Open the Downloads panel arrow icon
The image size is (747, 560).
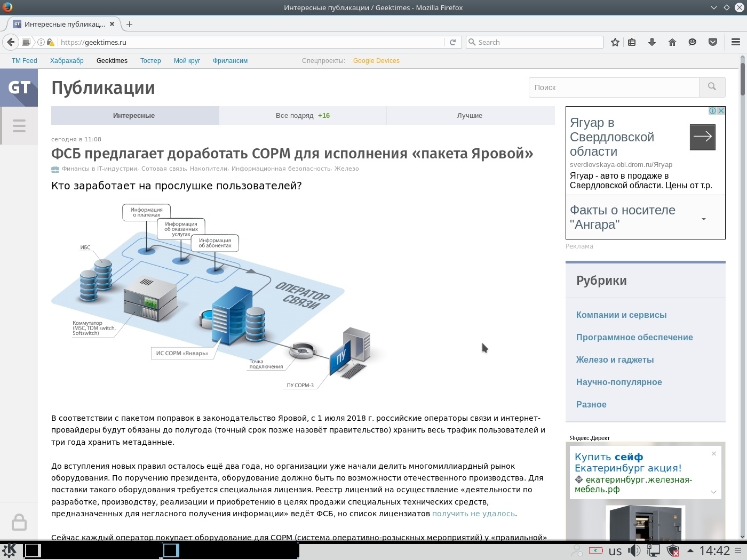652,42
